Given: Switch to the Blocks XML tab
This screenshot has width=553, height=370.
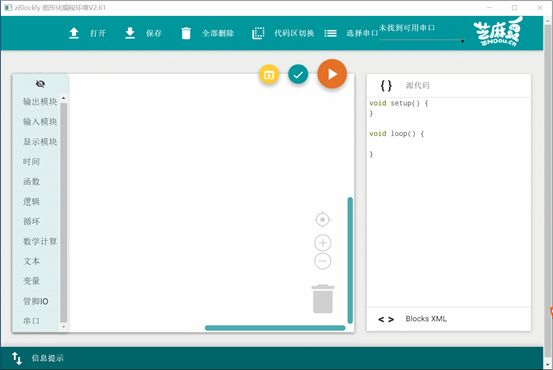Looking at the screenshot, I should pos(426,319).
